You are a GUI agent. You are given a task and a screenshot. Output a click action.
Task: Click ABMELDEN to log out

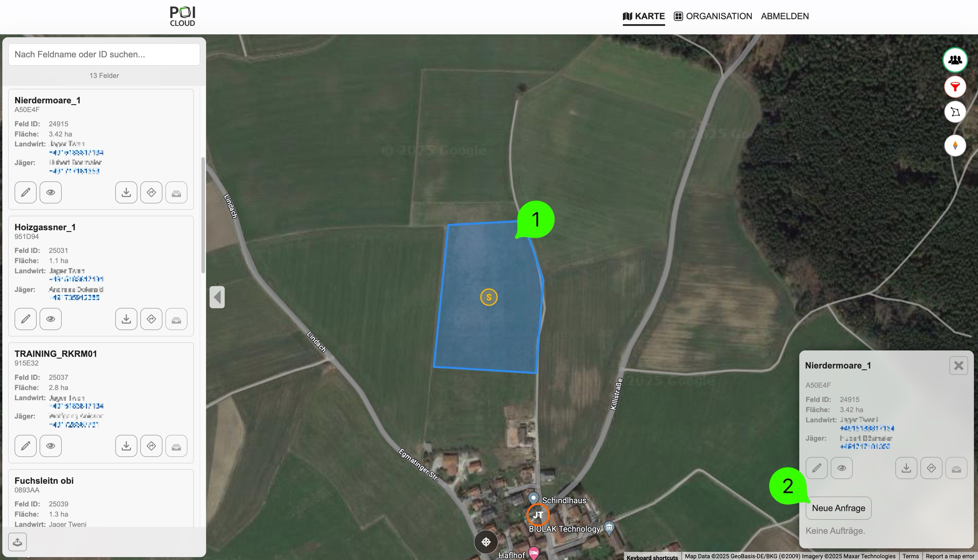785,16
